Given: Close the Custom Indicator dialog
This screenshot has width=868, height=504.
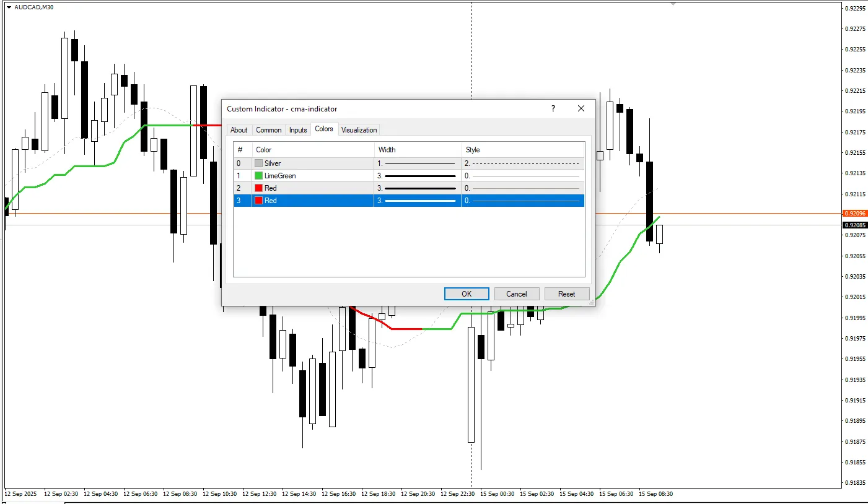Looking at the screenshot, I should point(581,108).
